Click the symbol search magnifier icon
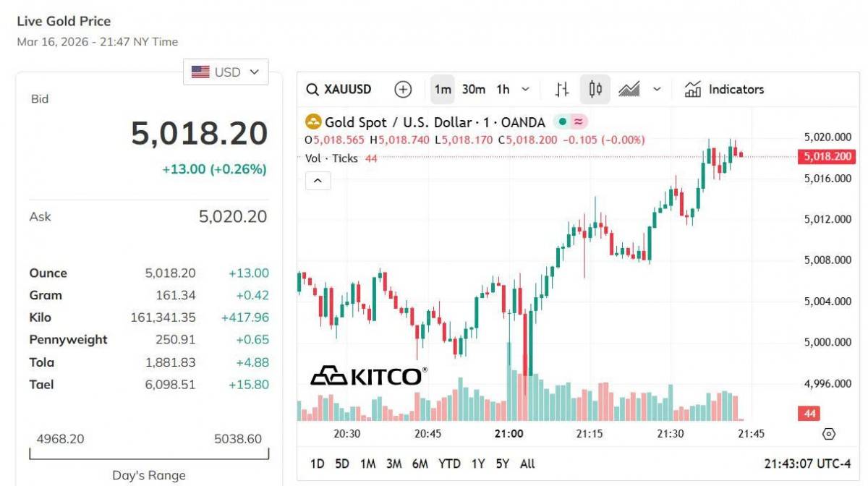Screen dimensions: 868x486 (x=312, y=90)
